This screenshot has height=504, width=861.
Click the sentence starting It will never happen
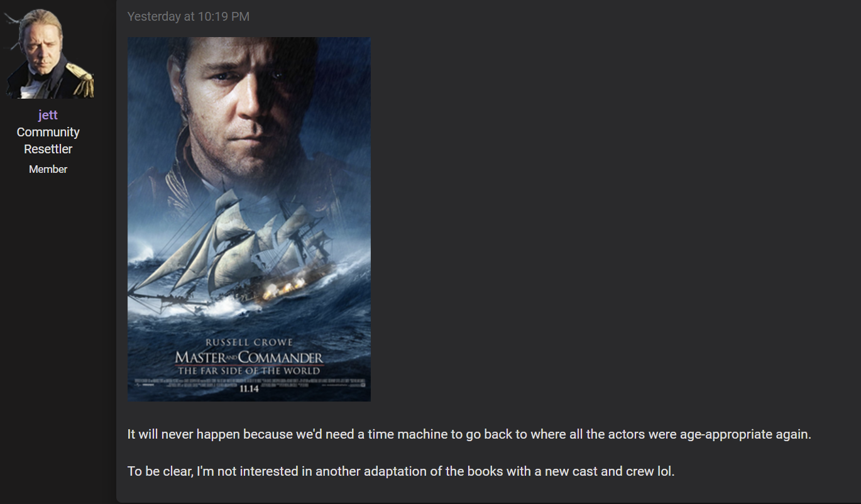click(x=469, y=434)
